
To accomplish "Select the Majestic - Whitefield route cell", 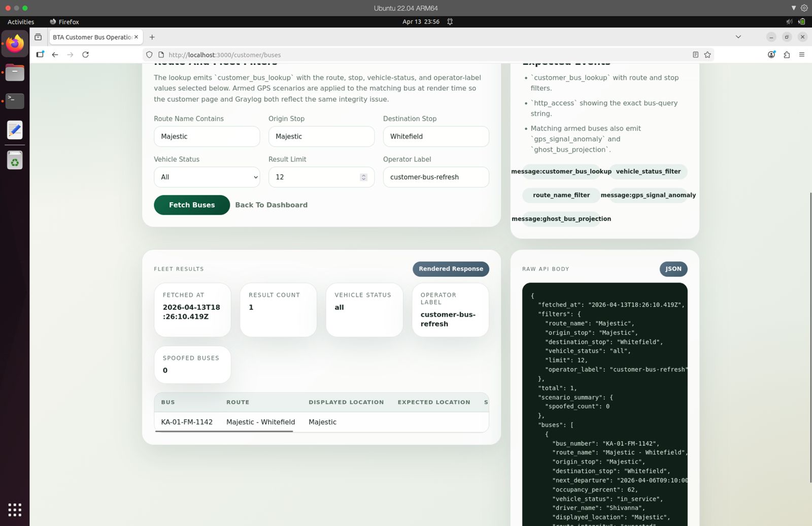I will (x=260, y=422).
